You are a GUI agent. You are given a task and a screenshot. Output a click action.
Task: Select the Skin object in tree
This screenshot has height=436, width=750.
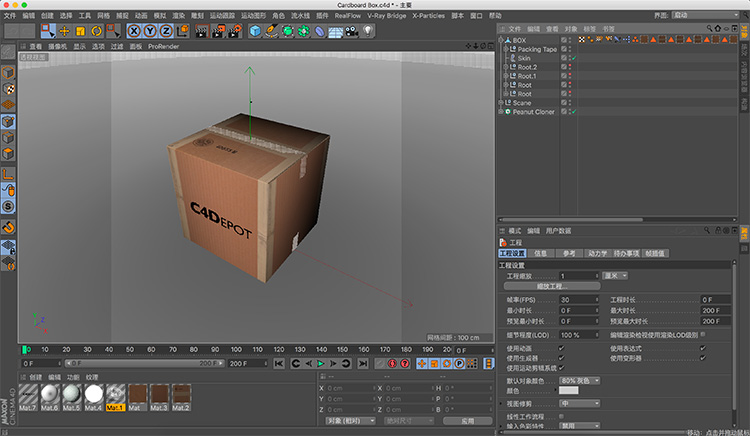coord(524,58)
